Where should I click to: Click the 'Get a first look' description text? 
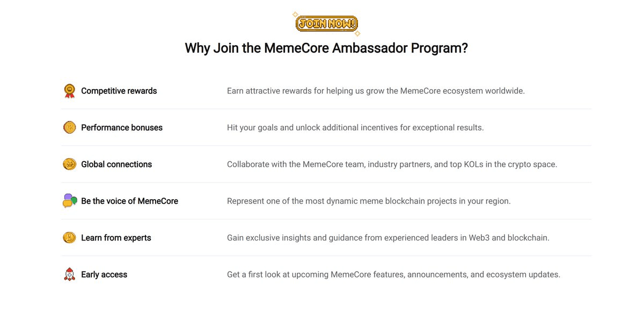pyautogui.click(x=393, y=274)
